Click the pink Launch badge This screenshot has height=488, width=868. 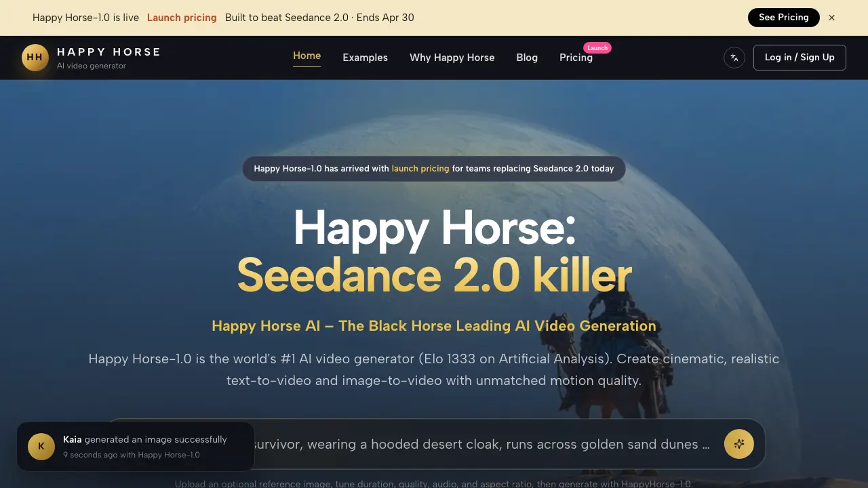click(x=597, y=47)
